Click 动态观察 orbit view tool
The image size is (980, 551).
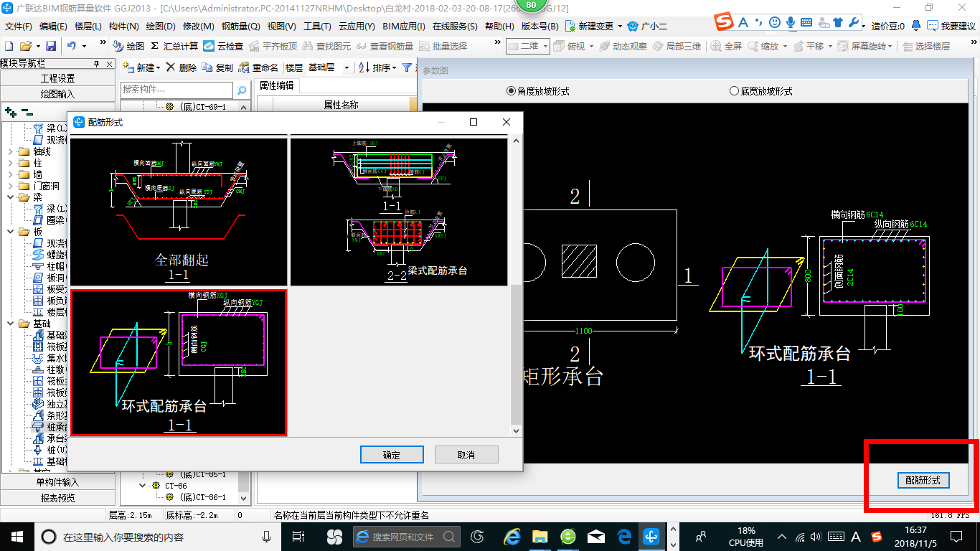(622, 46)
